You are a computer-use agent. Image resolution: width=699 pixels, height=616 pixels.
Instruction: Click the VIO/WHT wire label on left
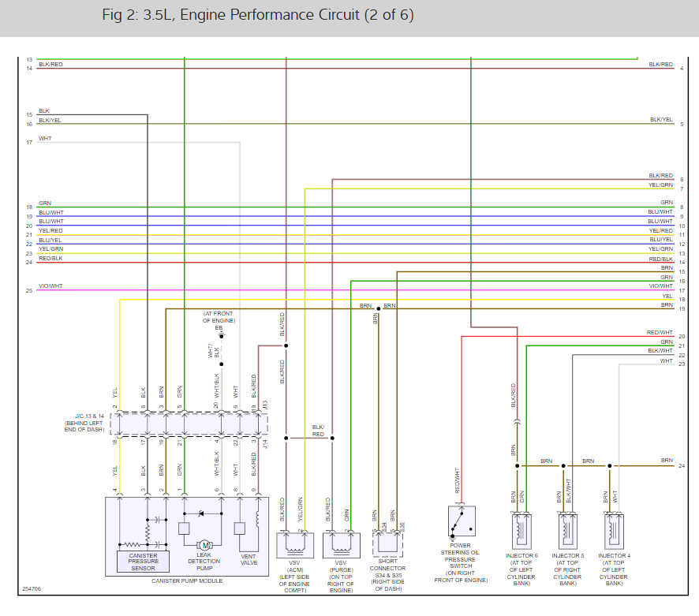[50, 286]
